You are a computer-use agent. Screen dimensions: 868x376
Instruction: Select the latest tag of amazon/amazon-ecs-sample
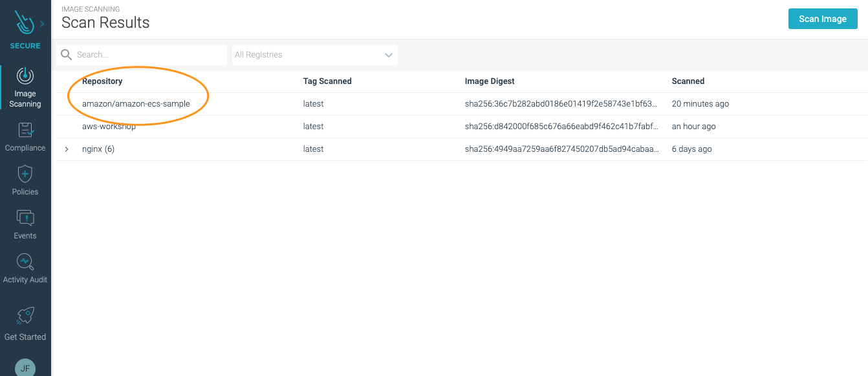click(x=313, y=104)
